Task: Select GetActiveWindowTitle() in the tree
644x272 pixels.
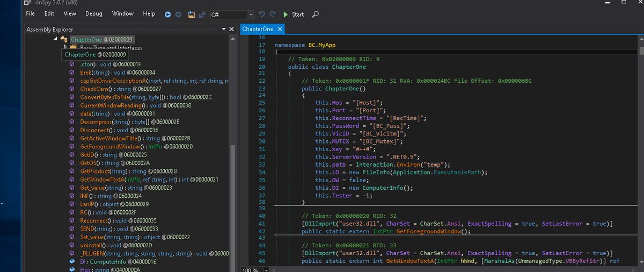Action: (x=127, y=138)
